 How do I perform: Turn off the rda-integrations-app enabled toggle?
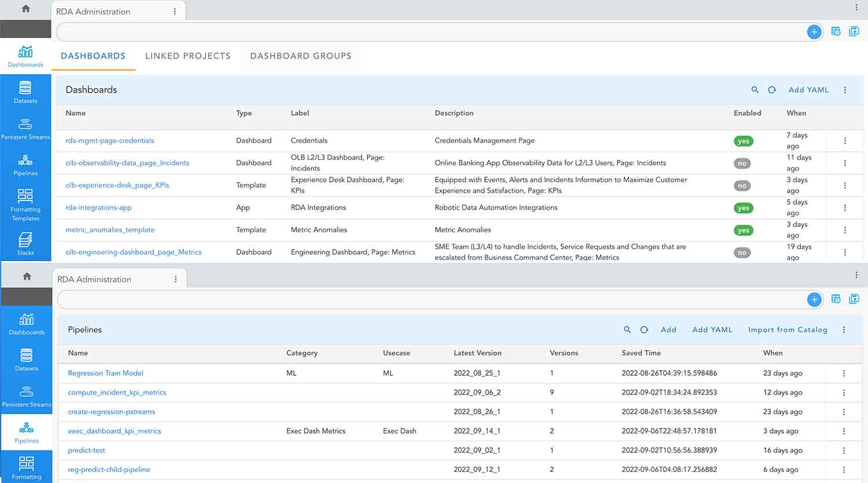[x=743, y=207]
